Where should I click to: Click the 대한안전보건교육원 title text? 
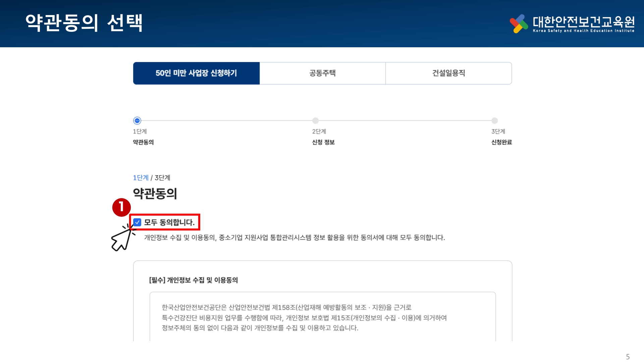click(x=583, y=21)
